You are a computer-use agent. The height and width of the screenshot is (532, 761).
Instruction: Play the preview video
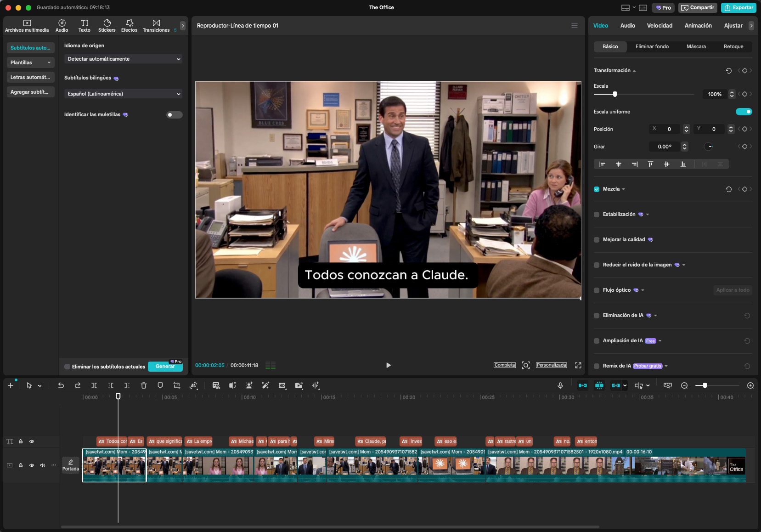coord(388,365)
